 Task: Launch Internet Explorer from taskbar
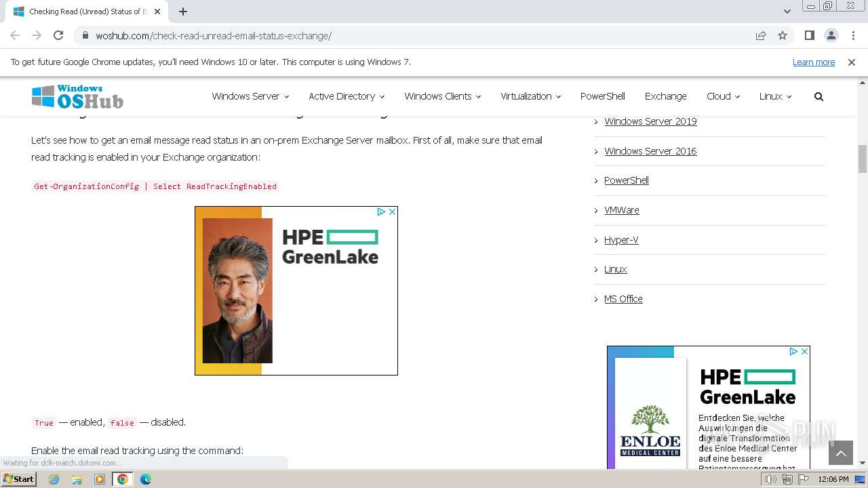coord(54,479)
